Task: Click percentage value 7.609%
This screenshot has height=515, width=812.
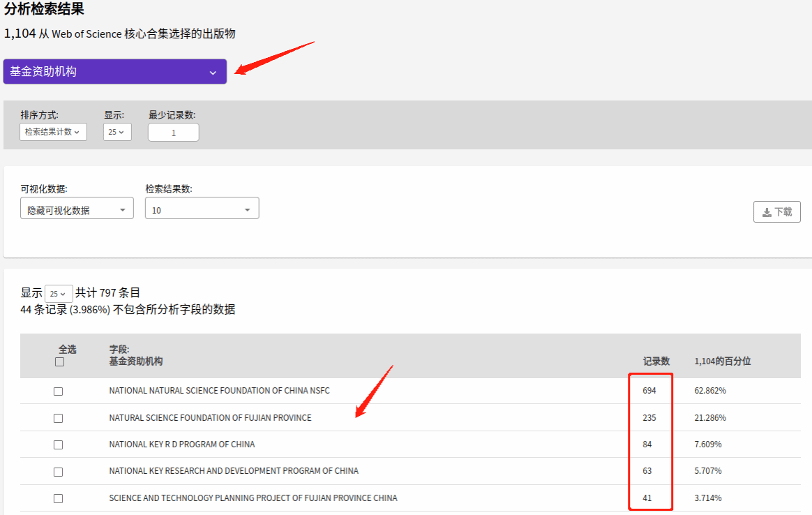Action: coord(708,444)
